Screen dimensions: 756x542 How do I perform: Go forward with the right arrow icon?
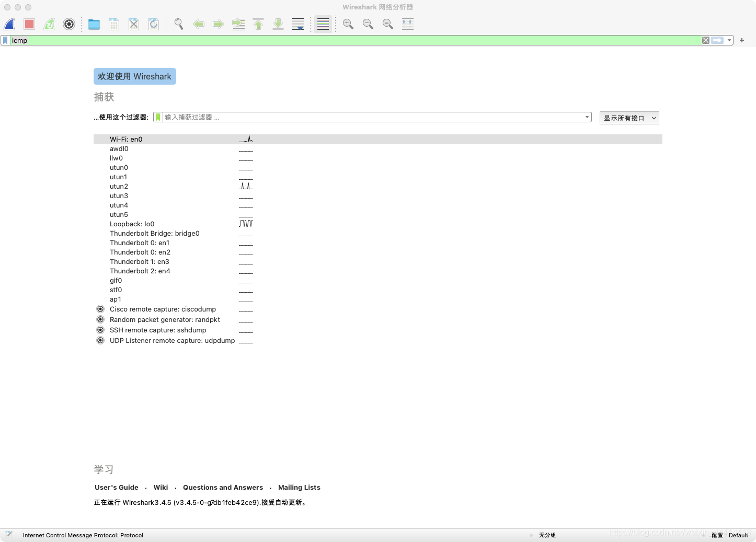[219, 24]
